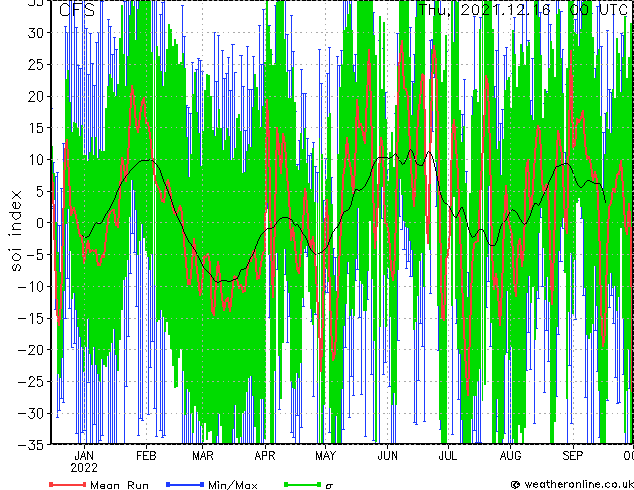Image resolution: width=634 pixels, height=490 pixels.
Task: Click the σ legend label
Action: 329,486
